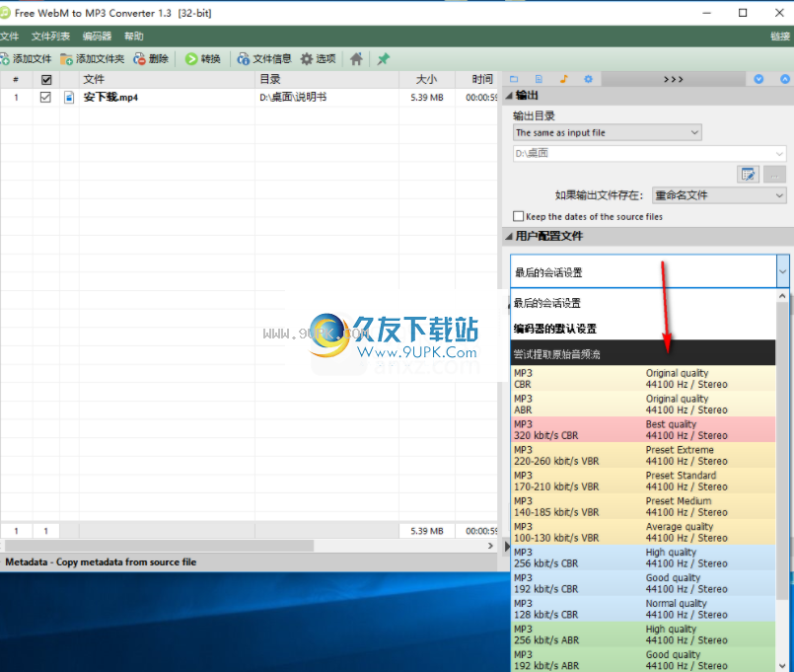Screen dimensions: 794x672
Task: Choose MP3 220-260 kbit/s VBR Preset Extreme
Action: pyautogui.click(x=643, y=455)
